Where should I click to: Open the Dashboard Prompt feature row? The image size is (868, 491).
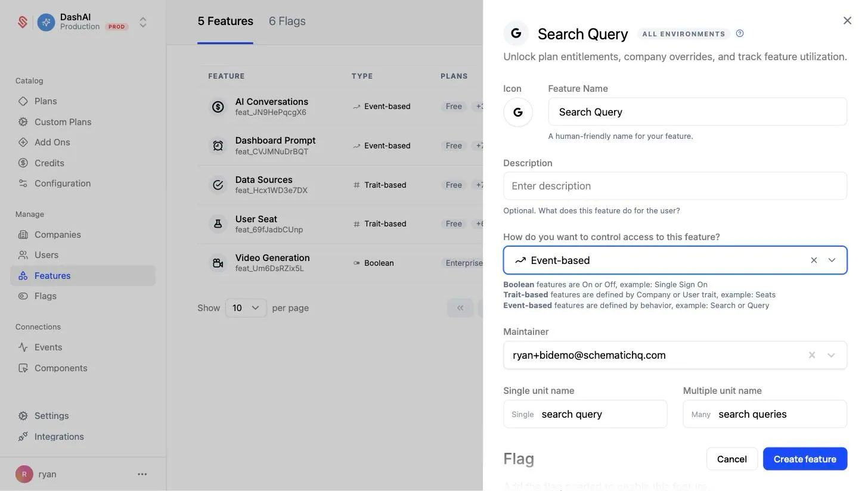[x=340, y=146]
